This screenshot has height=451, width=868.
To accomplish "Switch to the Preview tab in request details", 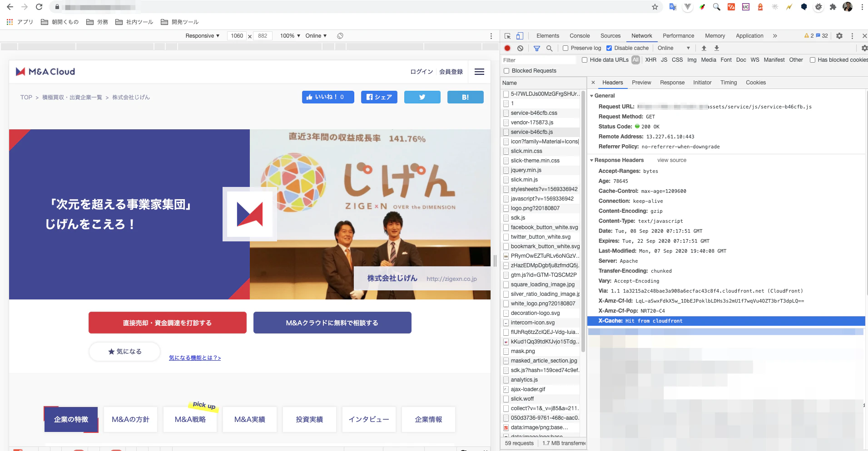I will pos(641,83).
